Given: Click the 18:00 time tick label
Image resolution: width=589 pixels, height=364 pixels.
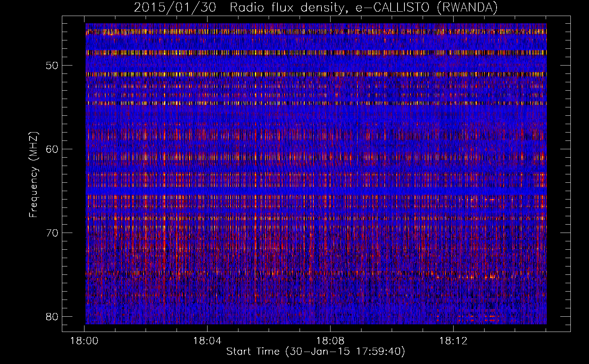Looking at the screenshot, I should [84, 341].
